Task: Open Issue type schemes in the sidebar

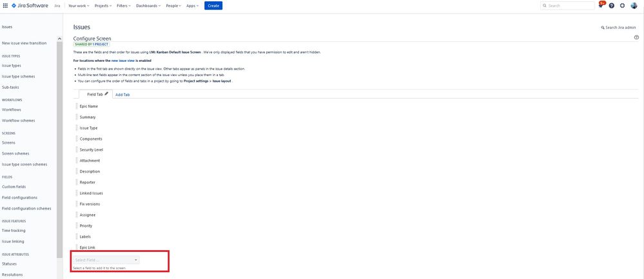Action: click(19, 76)
